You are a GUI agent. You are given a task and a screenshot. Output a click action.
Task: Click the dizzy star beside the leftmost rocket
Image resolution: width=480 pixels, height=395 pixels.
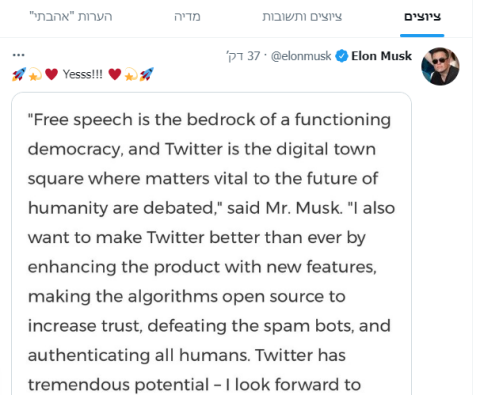point(35,74)
